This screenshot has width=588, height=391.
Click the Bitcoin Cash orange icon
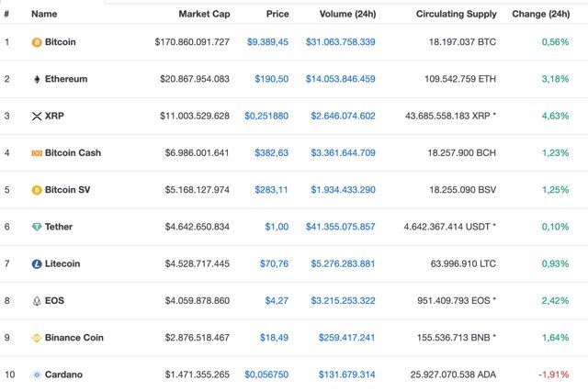37,152
